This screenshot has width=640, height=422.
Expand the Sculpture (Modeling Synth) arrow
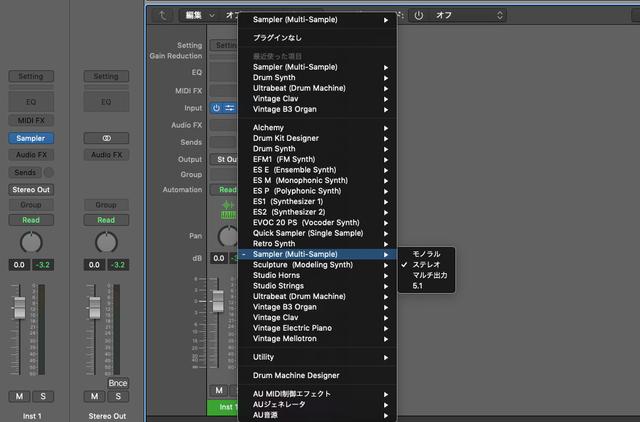pos(386,265)
